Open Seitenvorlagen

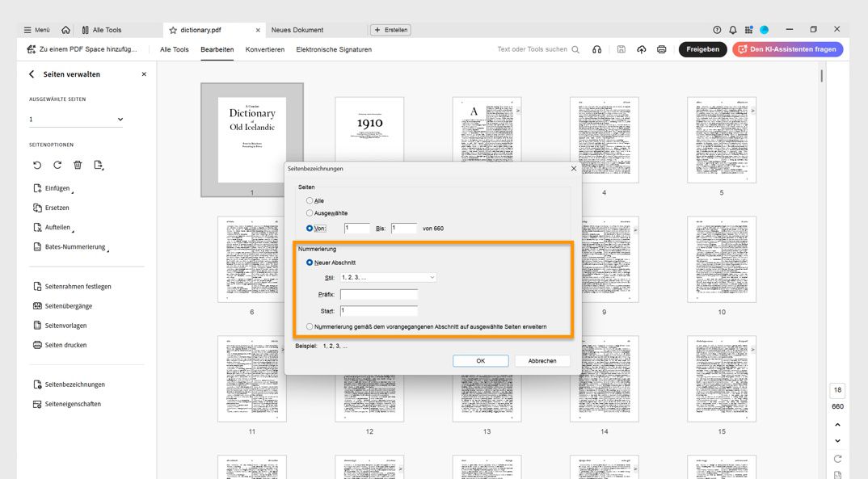[x=60, y=326]
